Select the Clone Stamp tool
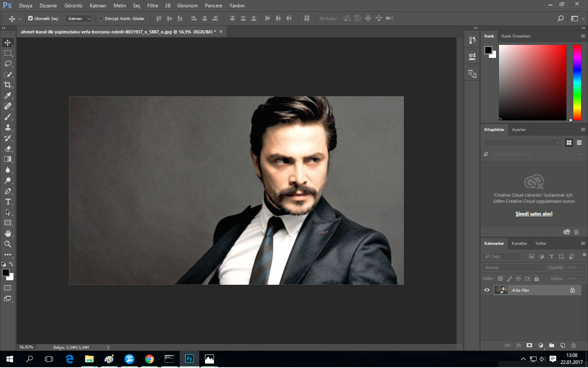Viewport: 588px width, 368px height. 8,127
